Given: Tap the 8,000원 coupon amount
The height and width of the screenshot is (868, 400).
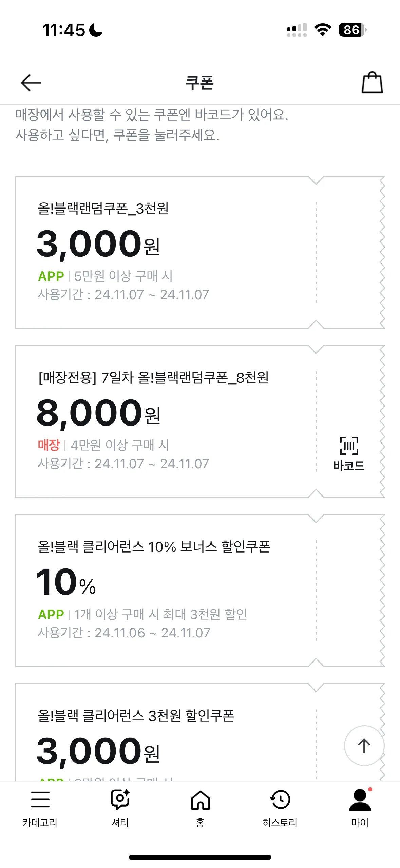Looking at the screenshot, I should point(98,413).
